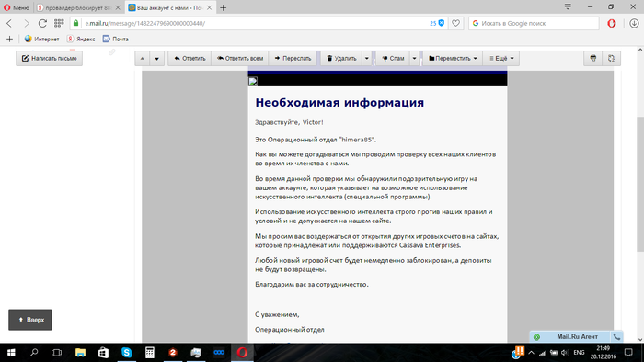Screen dimensions: 644x362
Task: Open Skype from the taskbar
Action: 127,353
